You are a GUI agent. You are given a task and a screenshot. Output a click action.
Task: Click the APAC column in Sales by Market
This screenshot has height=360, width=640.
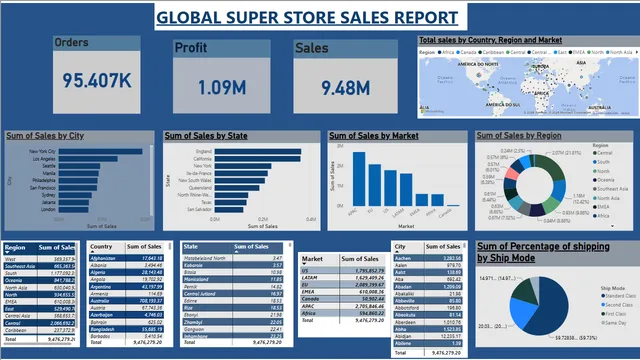click(x=359, y=179)
